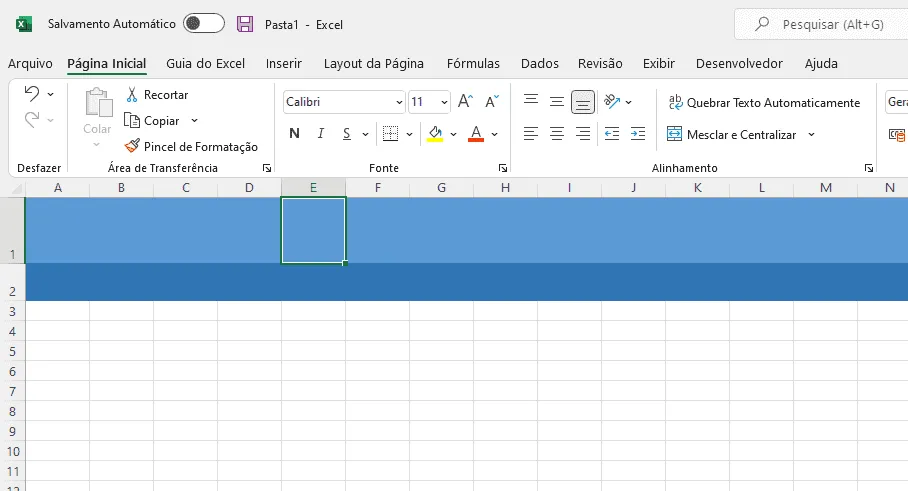The width and height of the screenshot is (908, 491).
Task: Align text to middle vertically
Action: [x=556, y=102]
